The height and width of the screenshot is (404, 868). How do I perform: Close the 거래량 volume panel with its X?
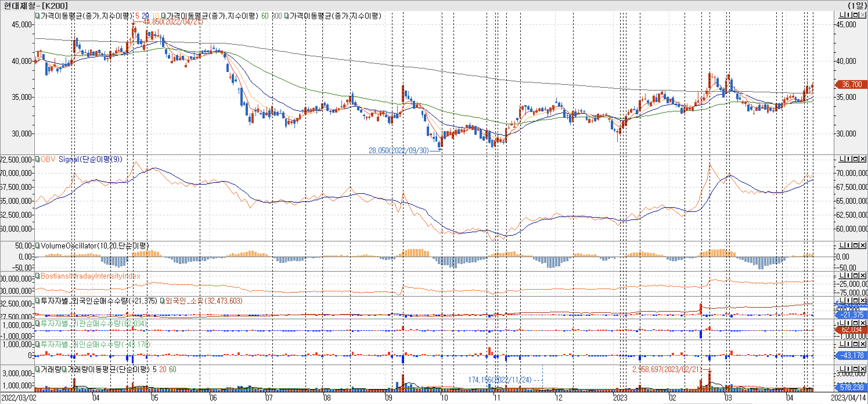coord(862,369)
